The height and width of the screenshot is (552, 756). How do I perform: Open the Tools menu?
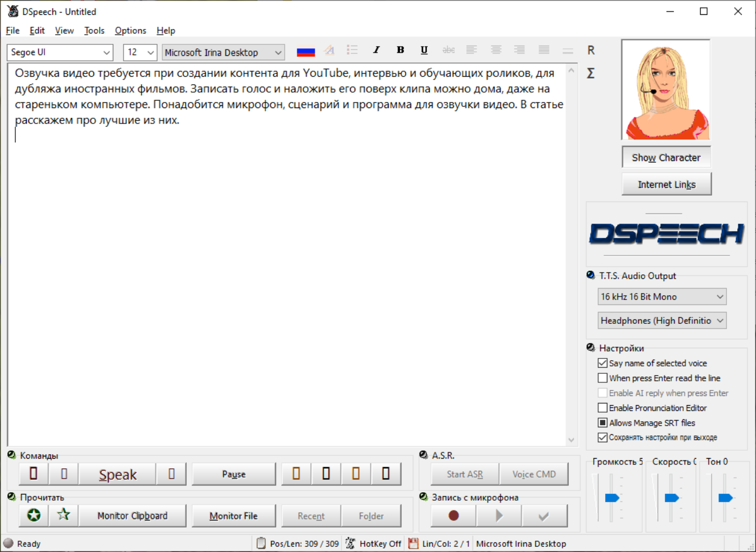click(94, 31)
